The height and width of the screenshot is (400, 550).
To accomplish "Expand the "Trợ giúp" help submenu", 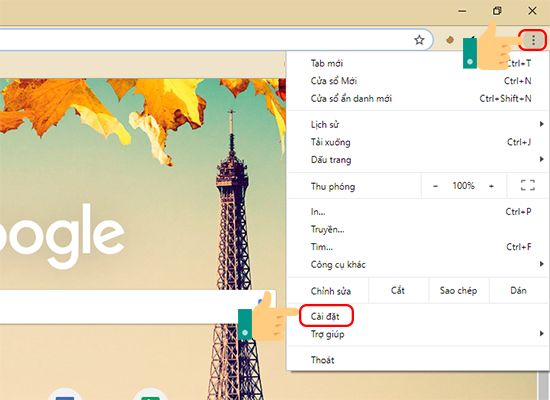I will pyautogui.click(x=417, y=334).
